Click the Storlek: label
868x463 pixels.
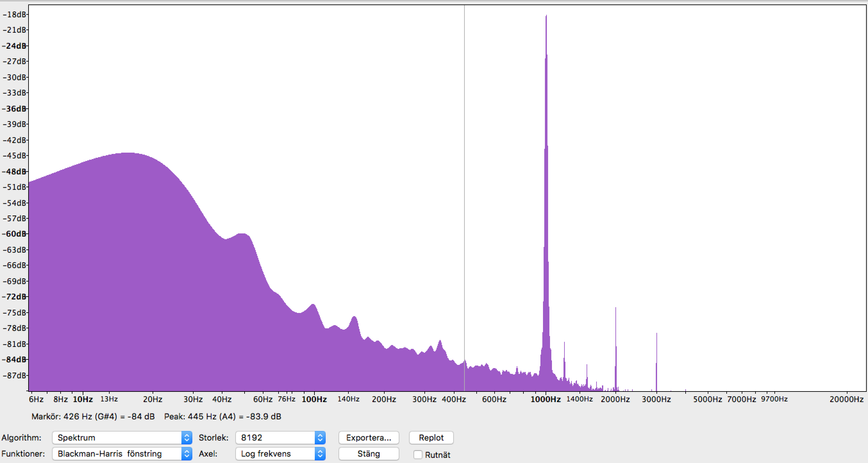coord(213,437)
